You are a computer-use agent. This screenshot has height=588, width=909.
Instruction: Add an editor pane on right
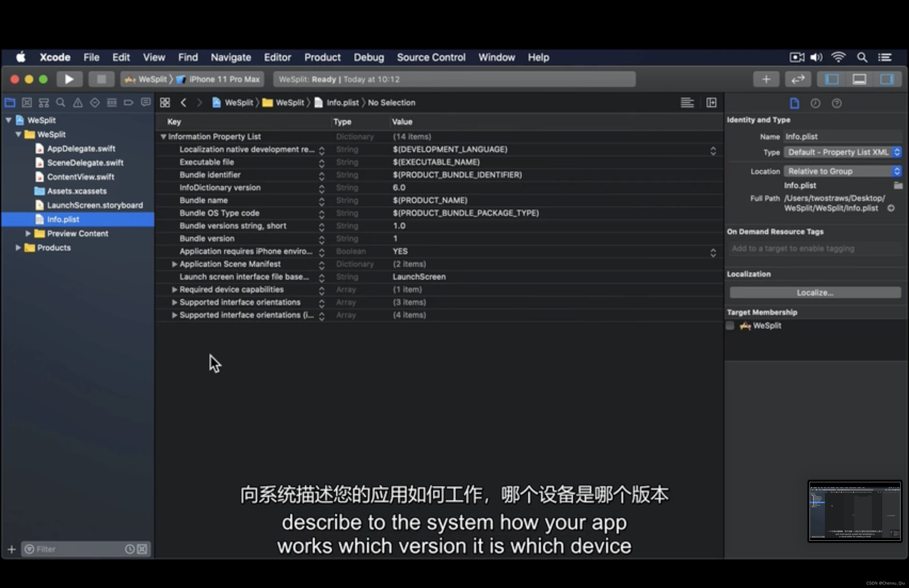(x=711, y=103)
